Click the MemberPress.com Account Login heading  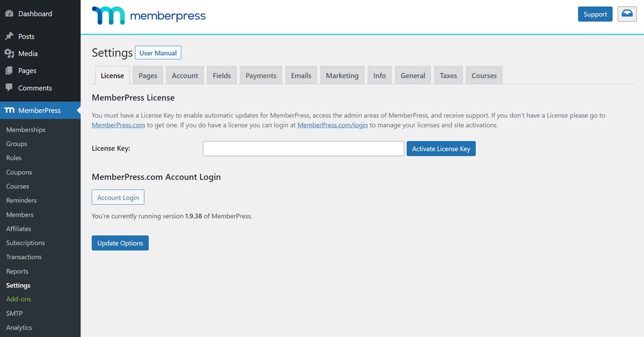[156, 177]
